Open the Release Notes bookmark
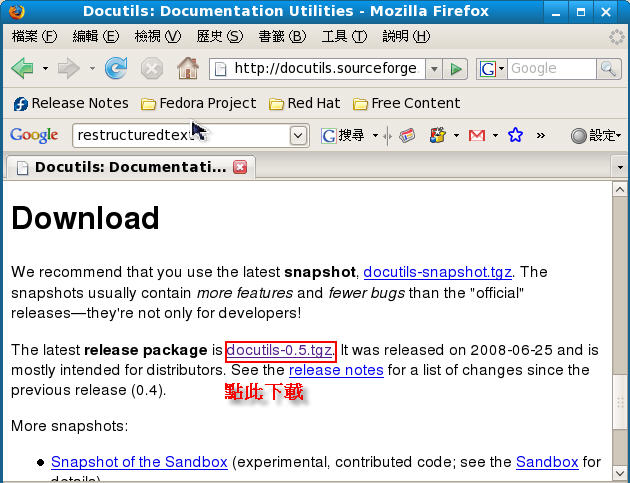This screenshot has width=630, height=483. coord(71,103)
